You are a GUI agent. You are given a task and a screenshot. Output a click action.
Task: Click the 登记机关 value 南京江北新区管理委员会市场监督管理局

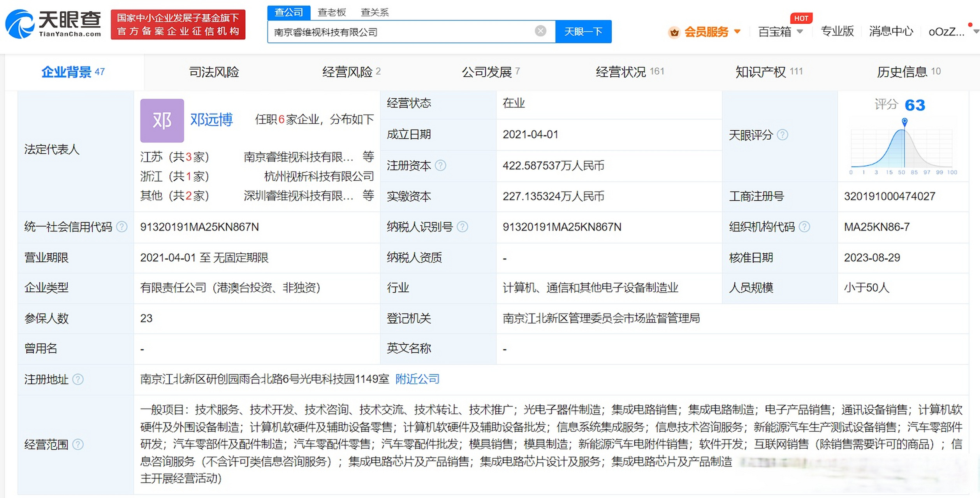601,318
